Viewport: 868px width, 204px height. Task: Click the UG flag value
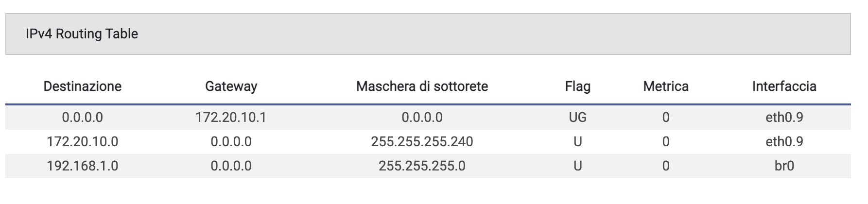[x=577, y=118]
